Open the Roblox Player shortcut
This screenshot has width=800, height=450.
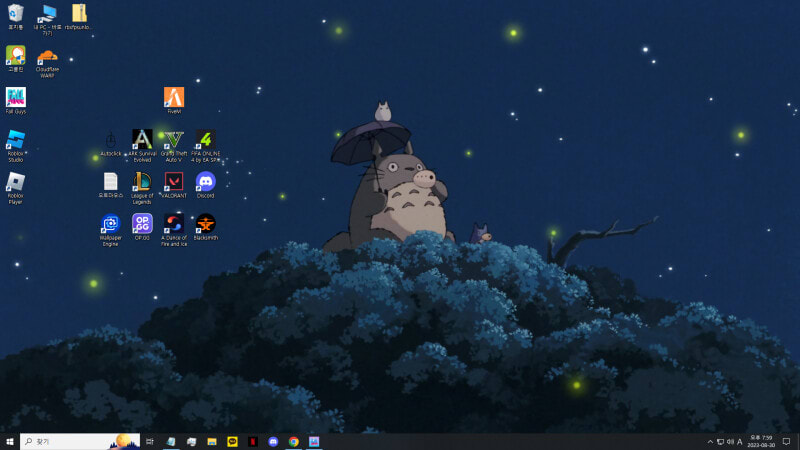(x=16, y=188)
